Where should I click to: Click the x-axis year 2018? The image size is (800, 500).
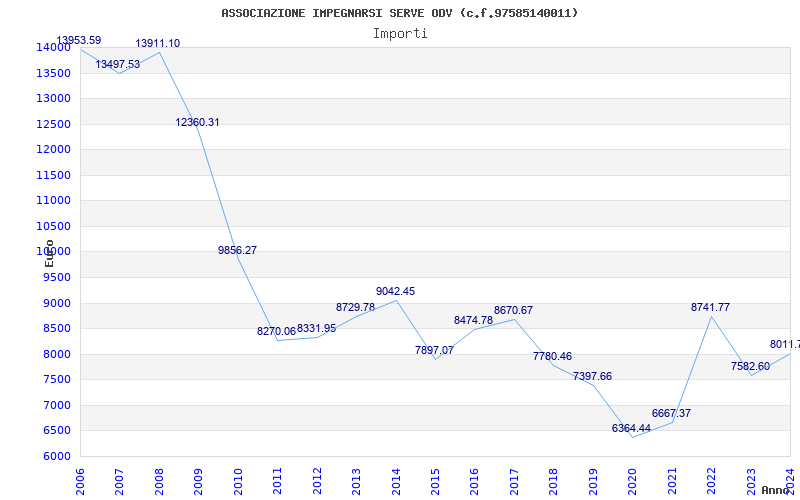click(554, 482)
